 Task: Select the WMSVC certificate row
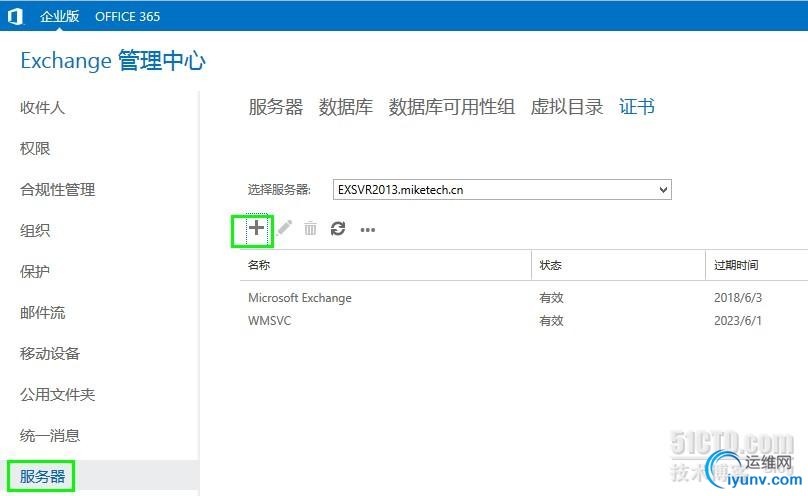point(524,321)
